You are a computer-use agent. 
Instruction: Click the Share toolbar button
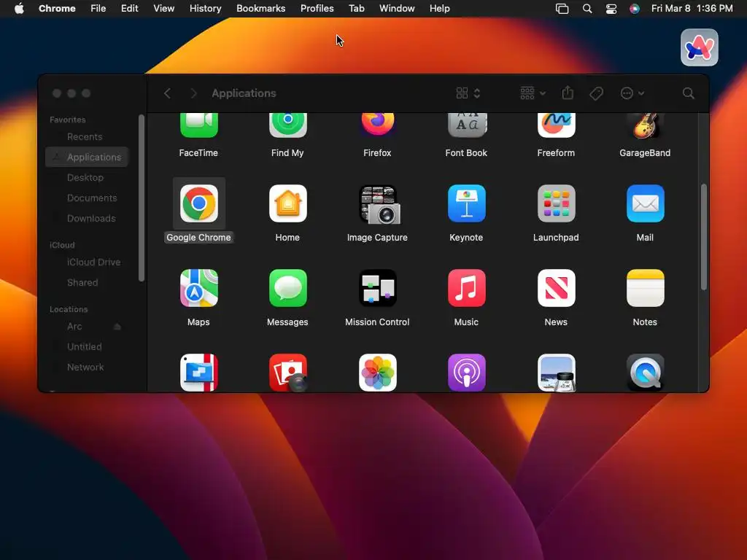568,93
